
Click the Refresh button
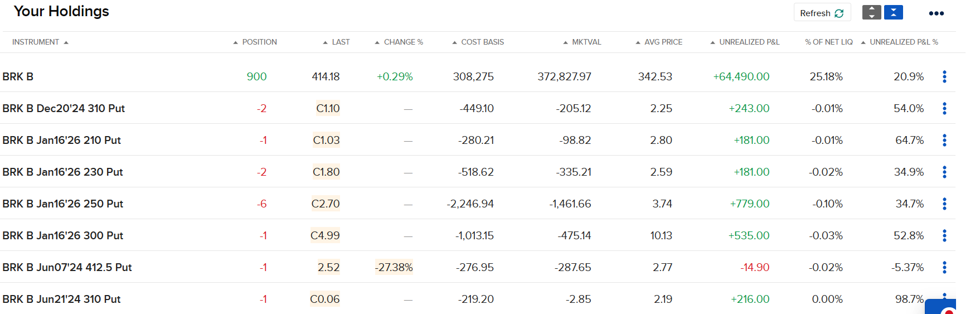click(822, 13)
